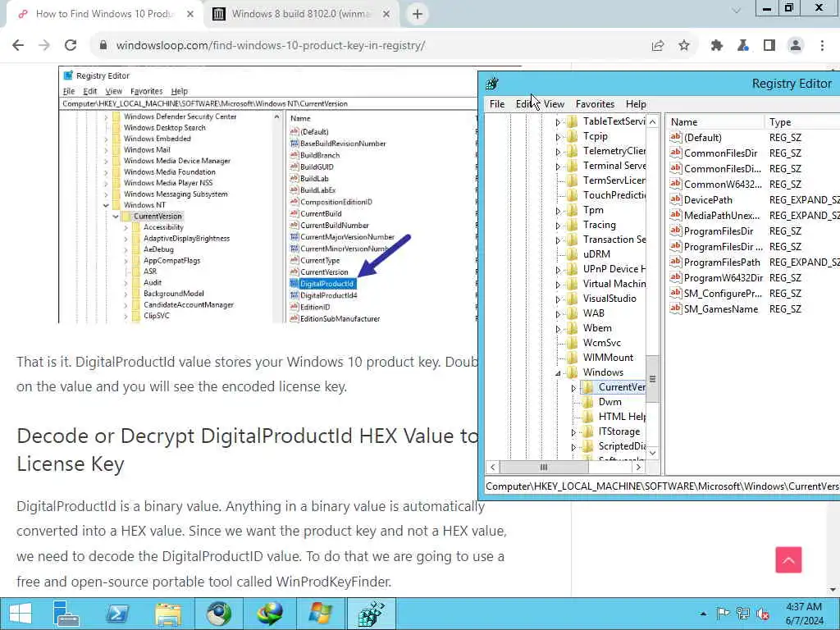Click the tree horizontal scrollbar thumb
This screenshot has height=630, width=840.
544,467
